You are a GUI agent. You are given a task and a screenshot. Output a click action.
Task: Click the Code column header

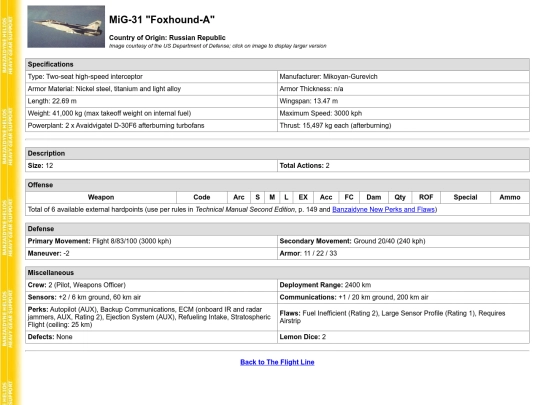[x=202, y=197]
